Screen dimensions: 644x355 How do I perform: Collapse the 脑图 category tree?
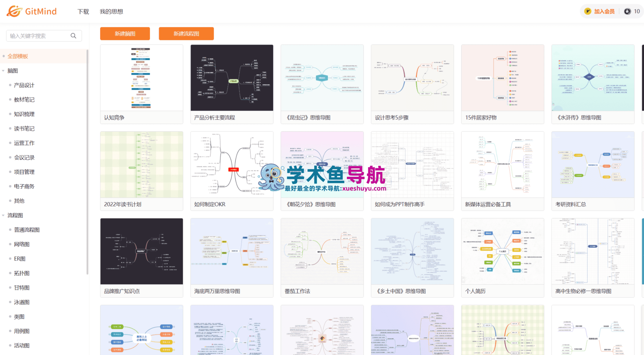pyautogui.click(x=3, y=71)
